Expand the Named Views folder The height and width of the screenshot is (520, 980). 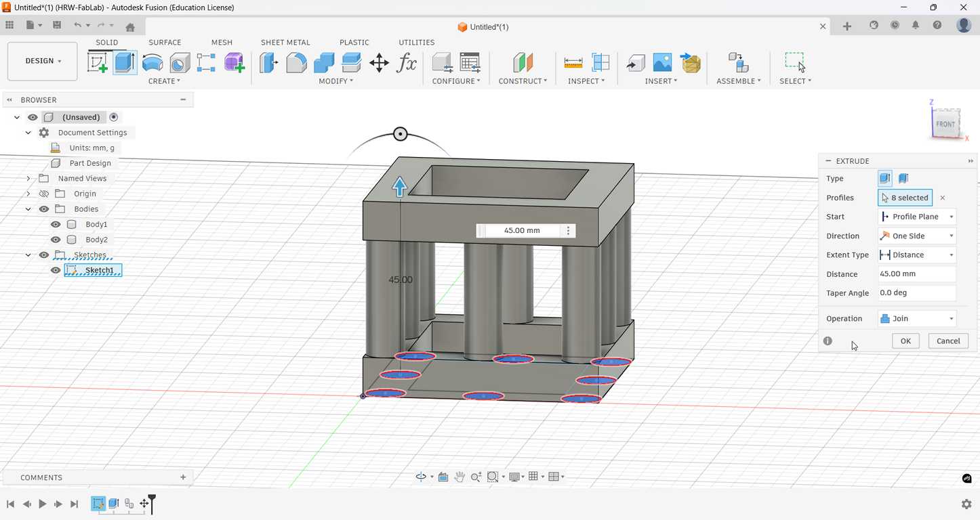pyautogui.click(x=28, y=178)
